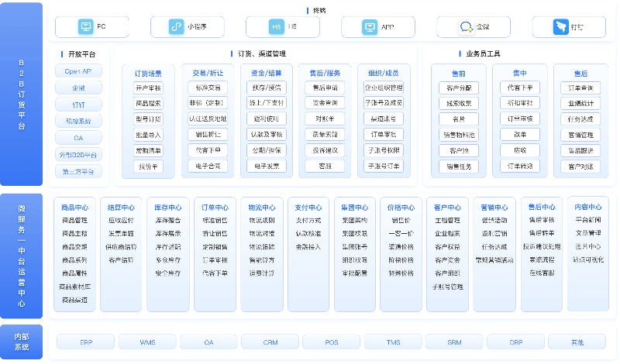
Task: Select the 客户对账 box
Action: tap(580, 167)
